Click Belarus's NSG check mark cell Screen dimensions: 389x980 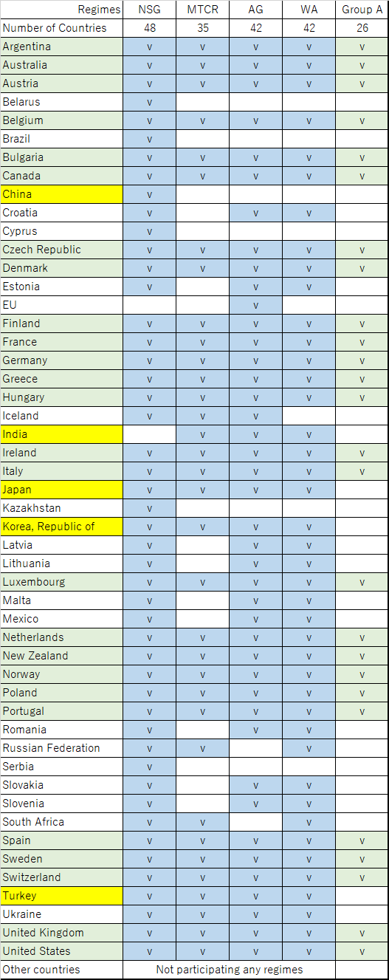149,102
